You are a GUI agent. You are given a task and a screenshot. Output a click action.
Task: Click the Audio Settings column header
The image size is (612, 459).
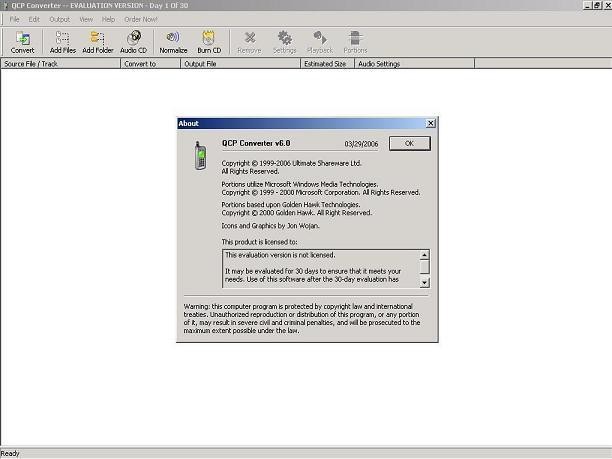pos(415,64)
